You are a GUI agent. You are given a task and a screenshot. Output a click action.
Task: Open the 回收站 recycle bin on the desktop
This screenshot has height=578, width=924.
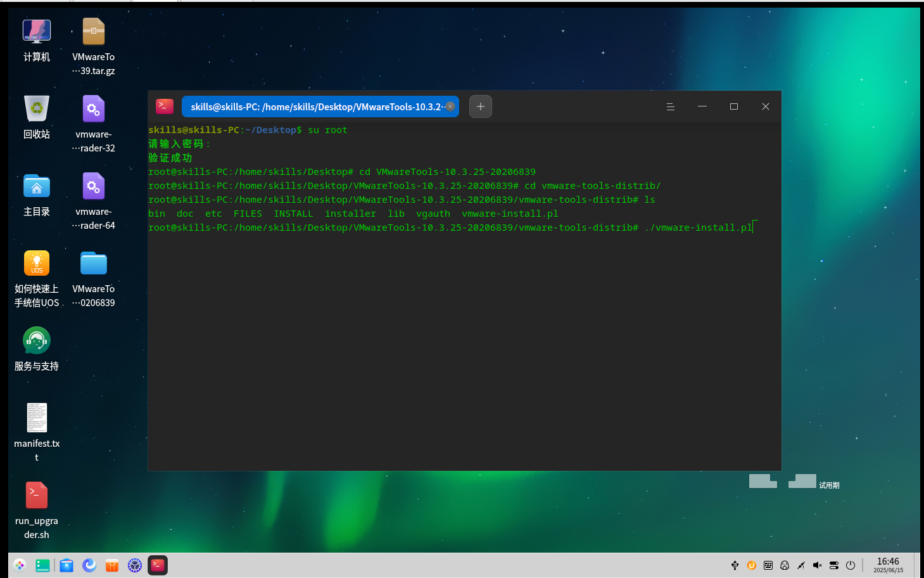pyautogui.click(x=36, y=108)
